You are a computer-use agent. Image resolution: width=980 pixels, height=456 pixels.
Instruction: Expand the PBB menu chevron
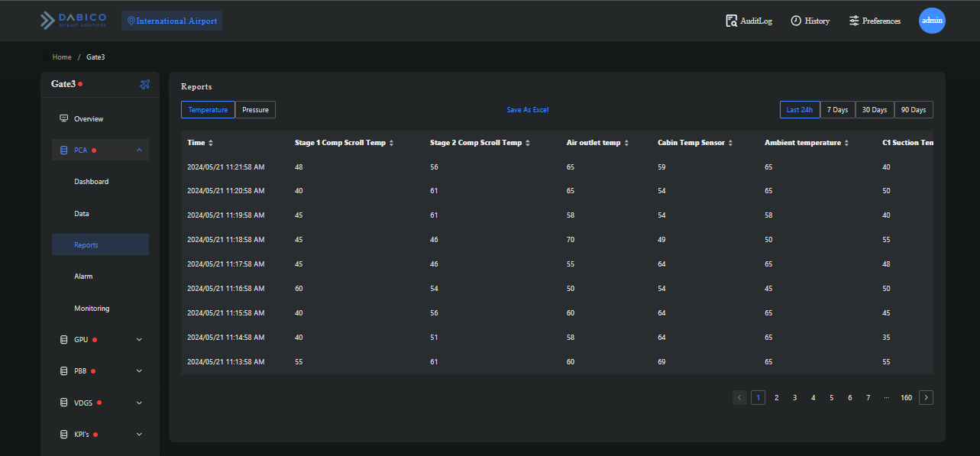click(139, 370)
